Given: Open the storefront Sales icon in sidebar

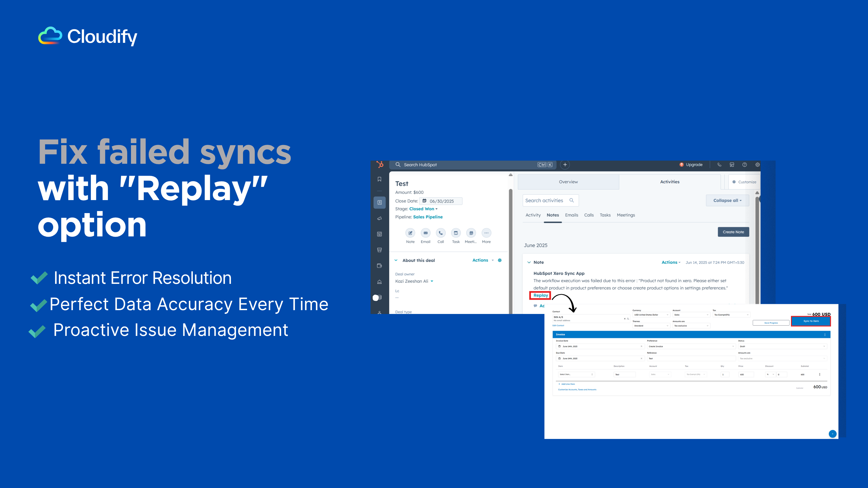Looking at the screenshot, I should tap(379, 250).
